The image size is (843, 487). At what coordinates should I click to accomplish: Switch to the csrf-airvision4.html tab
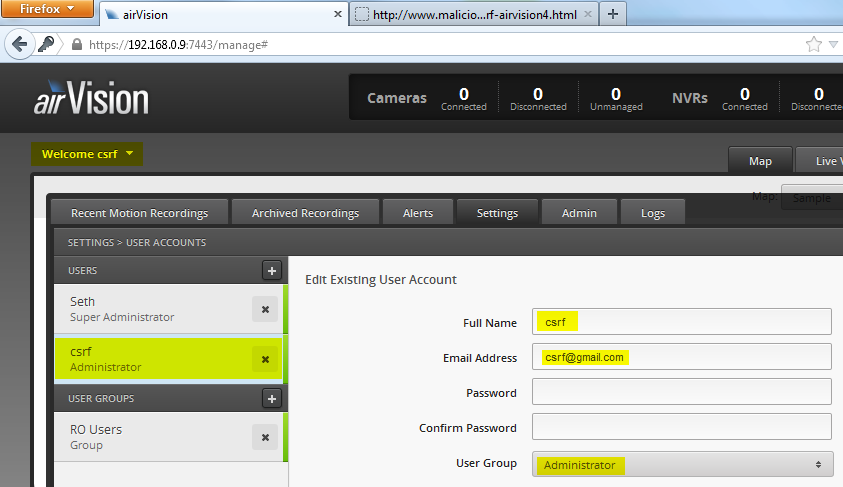(474, 14)
